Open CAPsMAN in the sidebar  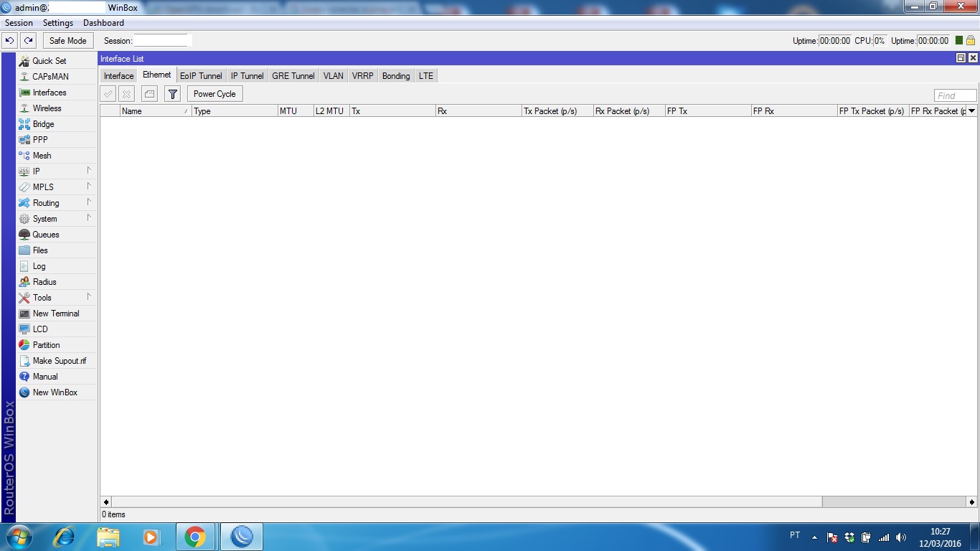[57, 77]
